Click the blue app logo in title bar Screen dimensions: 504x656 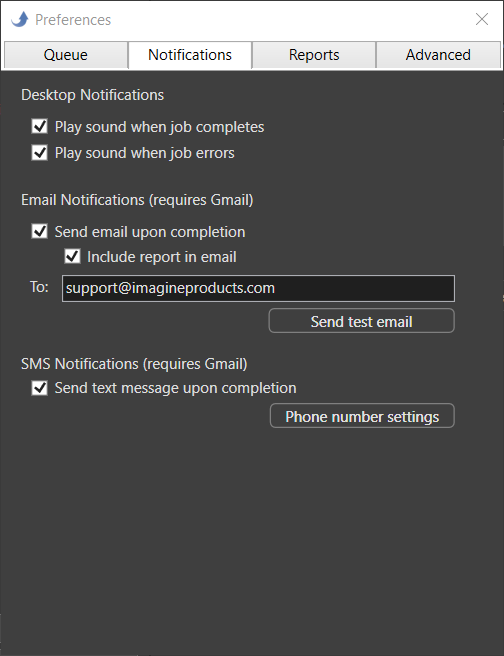pos(20,19)
